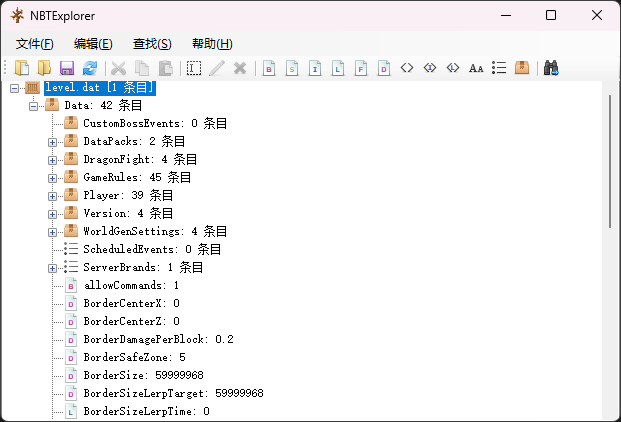Viewport: 621px width, 422px height.
Task: Select WorldGenSettings: 4 条目 text
Action: click(x=155, y=231)
